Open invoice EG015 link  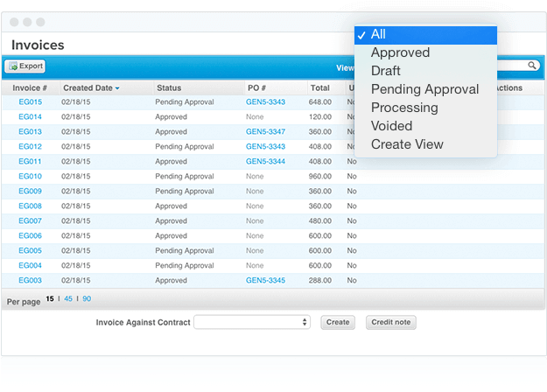click(30, 101)
